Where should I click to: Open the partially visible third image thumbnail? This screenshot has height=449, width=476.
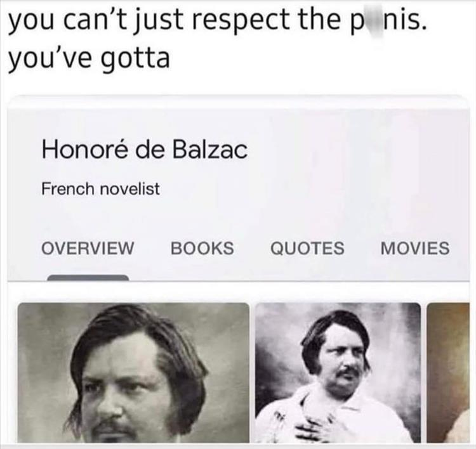[x=448, y=372]
